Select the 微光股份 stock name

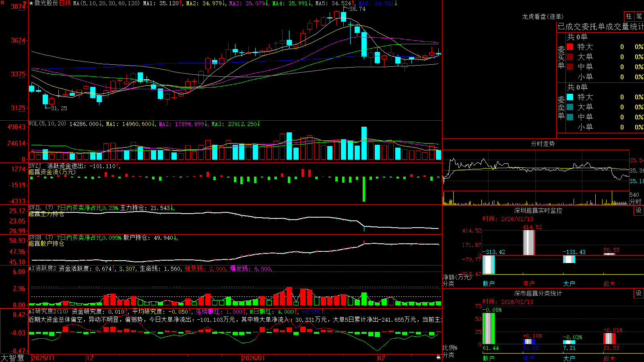point(46,3)
